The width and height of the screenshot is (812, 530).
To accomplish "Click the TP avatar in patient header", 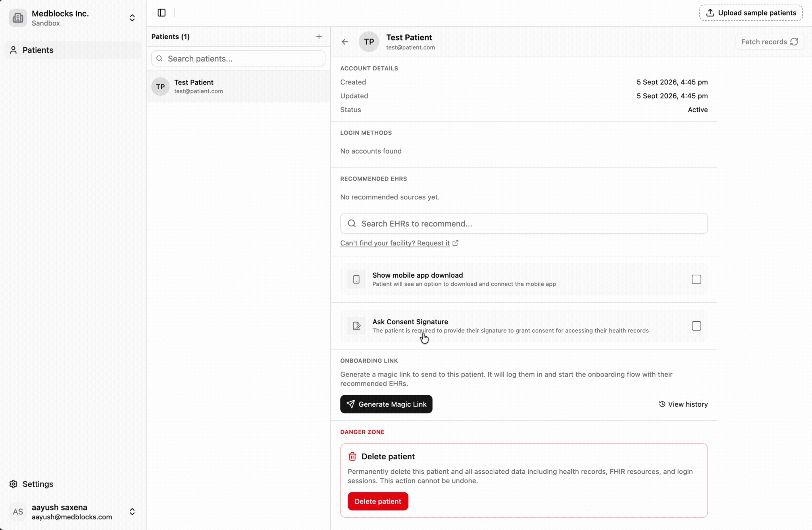I will coord(369,42).
